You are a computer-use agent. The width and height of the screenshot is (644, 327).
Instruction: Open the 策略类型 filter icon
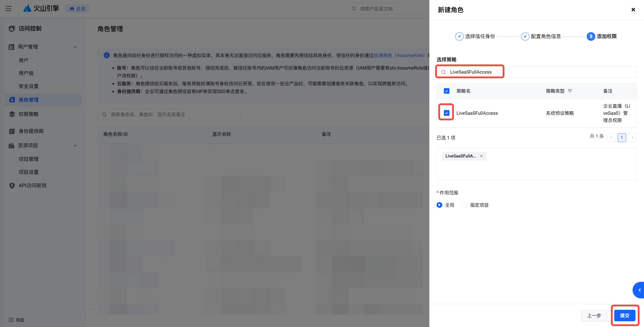[x=570, y=91]
